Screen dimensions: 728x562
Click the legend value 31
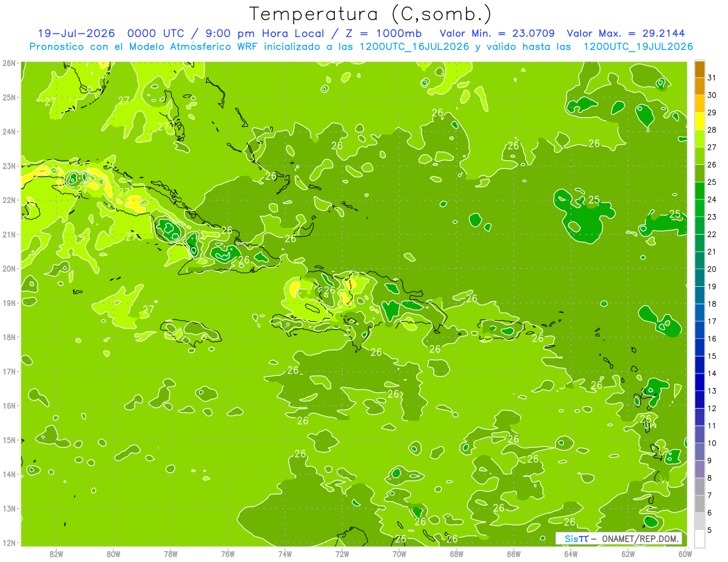[712, 78]
